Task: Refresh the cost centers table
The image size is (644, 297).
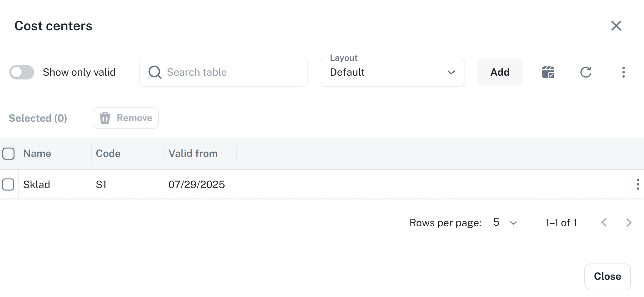Action: pyautogui.click(x=586, y=72)
